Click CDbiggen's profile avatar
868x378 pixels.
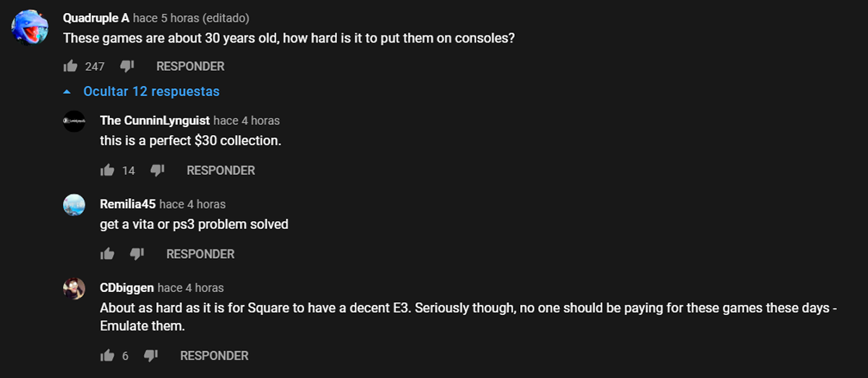[75, 289]
